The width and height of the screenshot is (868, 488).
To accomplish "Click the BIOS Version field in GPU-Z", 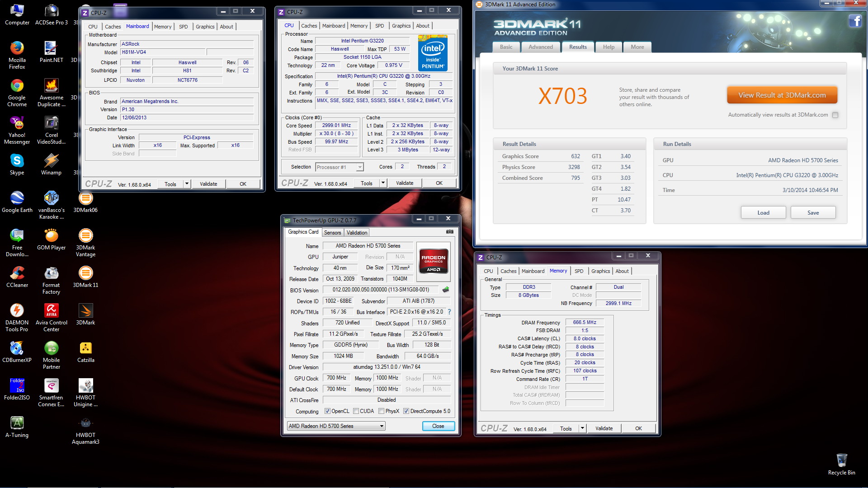I will point(381,290).
